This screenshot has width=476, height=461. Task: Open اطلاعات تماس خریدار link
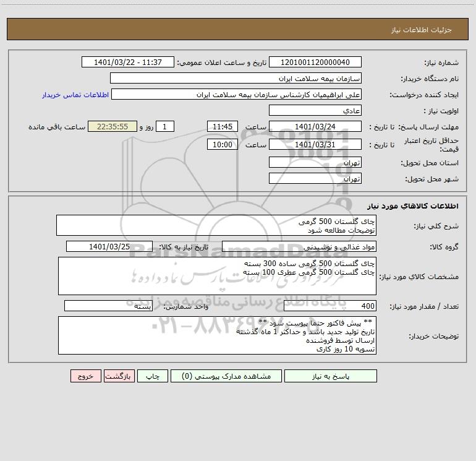coord(75,95)
